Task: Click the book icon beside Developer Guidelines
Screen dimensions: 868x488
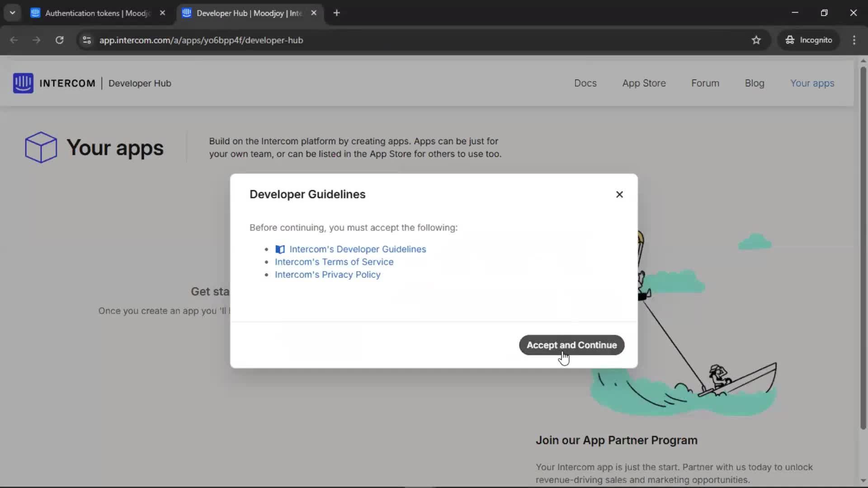Action: coord(280,249)
